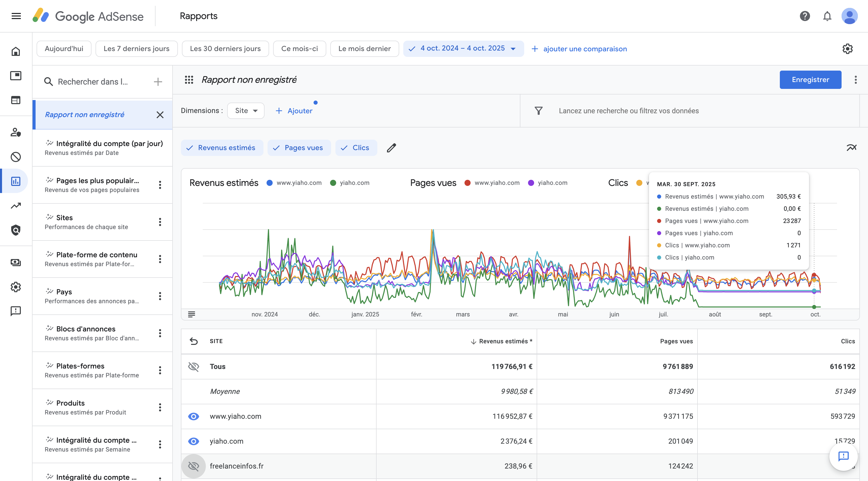Open the main hamburger menu
The height and width of the screenshot is (481, 868).
16,16
